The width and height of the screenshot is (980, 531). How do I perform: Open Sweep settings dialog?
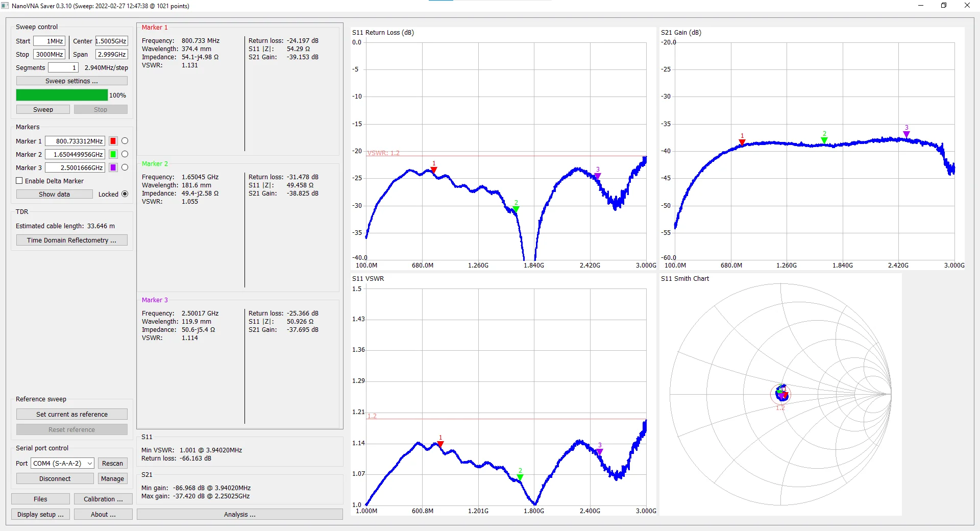tap(72, 81)
